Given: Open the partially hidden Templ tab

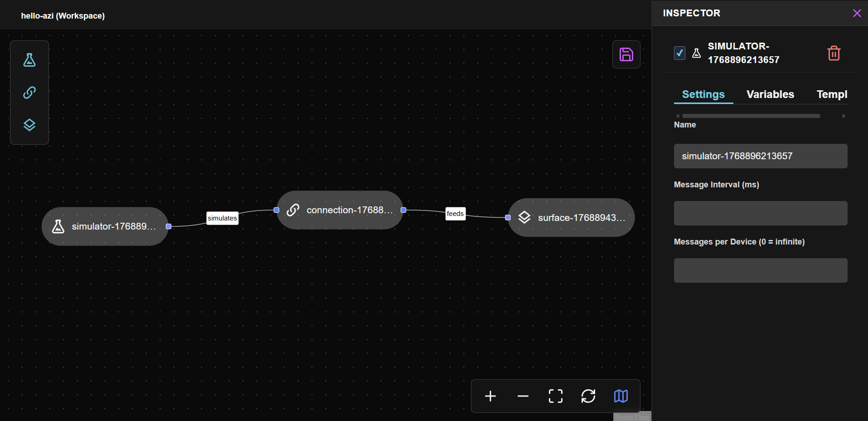Looking at the screenshot, I should point(832,94).
